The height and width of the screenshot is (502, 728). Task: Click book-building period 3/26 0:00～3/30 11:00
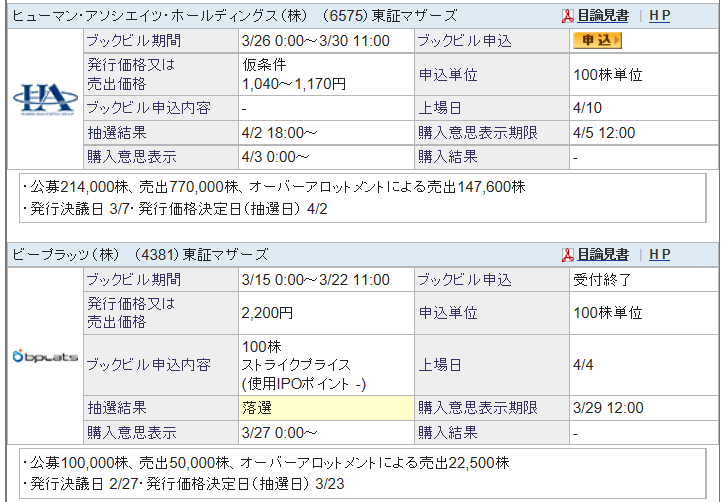coord(315,41)
